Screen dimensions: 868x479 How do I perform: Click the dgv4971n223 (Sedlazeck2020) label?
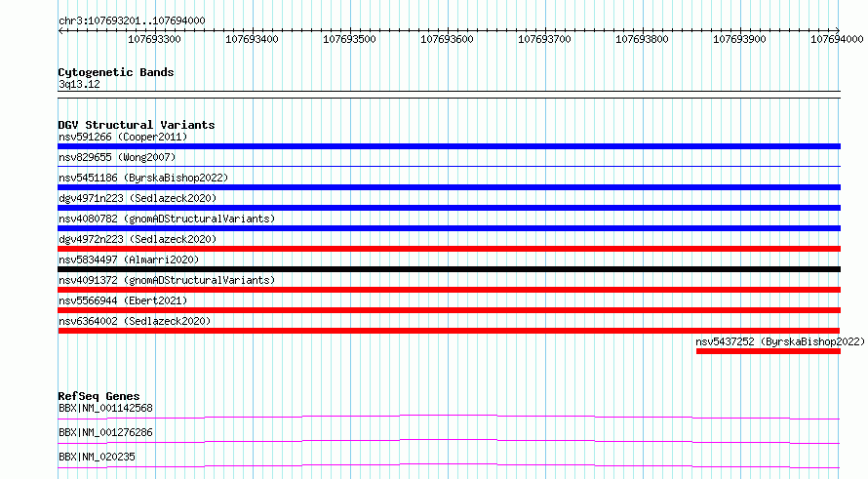pos(138,198)
